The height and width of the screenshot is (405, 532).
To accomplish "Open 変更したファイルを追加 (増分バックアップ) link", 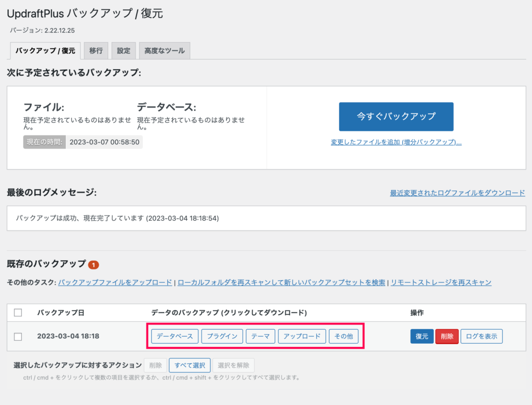I will pyautogui.click(x=396, y=142).
